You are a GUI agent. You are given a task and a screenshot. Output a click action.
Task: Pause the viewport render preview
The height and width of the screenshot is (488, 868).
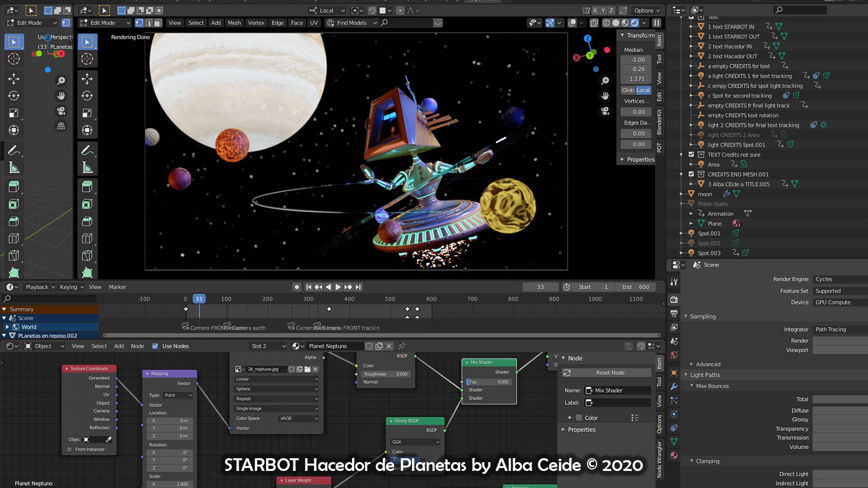[657, 22]
